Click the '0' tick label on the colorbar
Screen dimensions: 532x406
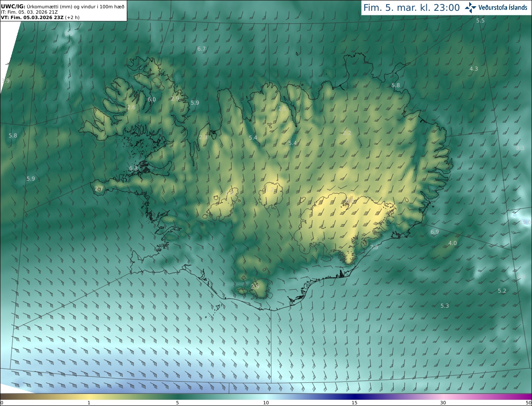point(2,403)
